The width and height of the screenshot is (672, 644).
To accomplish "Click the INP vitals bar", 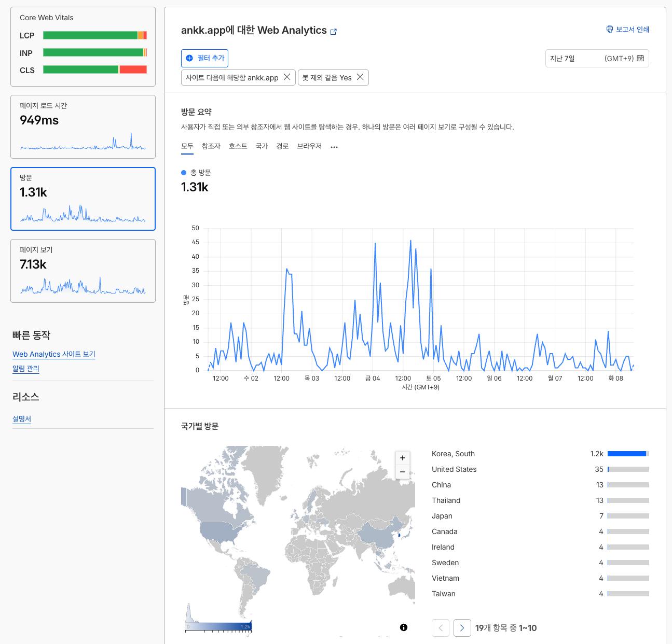I will 95,52.
